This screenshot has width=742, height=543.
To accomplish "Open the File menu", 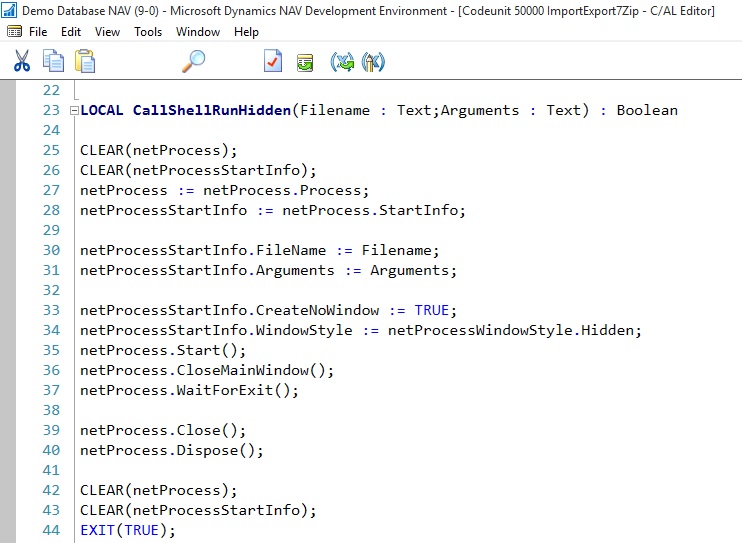I will 38,32.
